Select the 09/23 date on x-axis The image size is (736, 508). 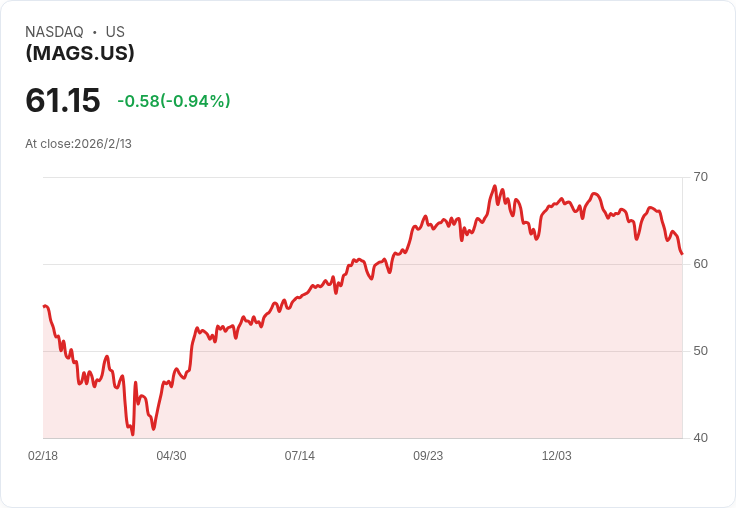[428, 456]
